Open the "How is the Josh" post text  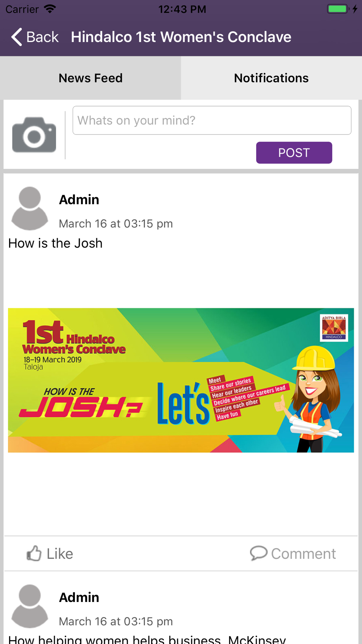click(x=55, y=243)
